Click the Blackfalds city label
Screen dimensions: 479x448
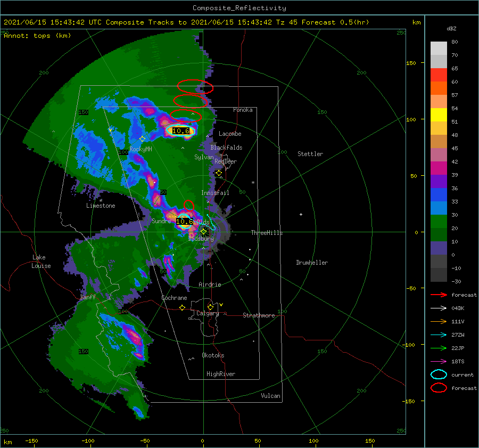pyautogui.click(x=226, y=148)
